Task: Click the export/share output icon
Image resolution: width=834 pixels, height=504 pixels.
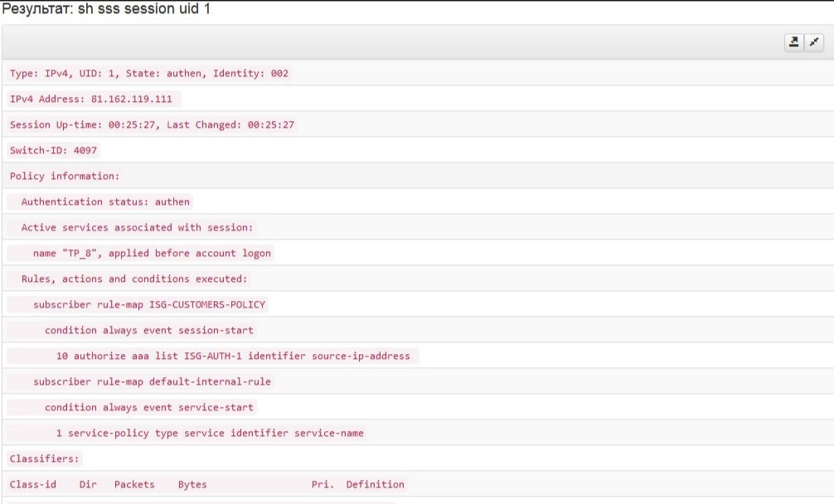Action: click(x=794, y=42)
